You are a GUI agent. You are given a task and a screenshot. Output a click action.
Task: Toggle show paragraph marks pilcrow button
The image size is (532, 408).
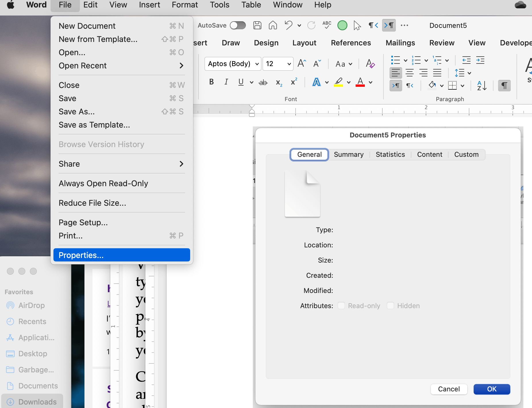(x=504, y=85)
